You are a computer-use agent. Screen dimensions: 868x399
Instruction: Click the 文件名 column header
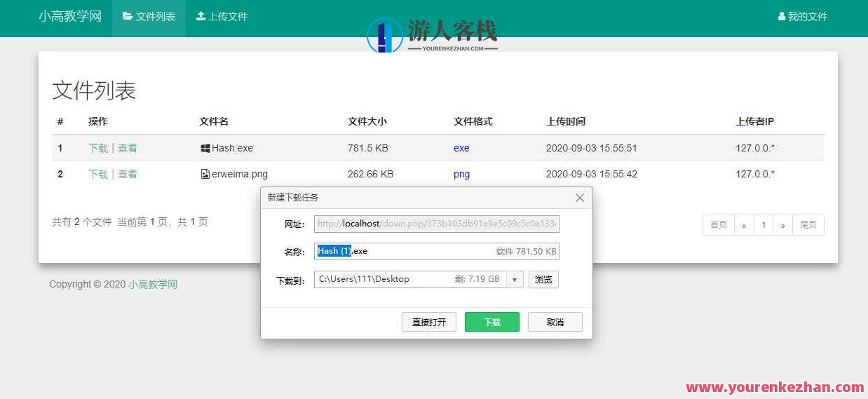point(214,121)
